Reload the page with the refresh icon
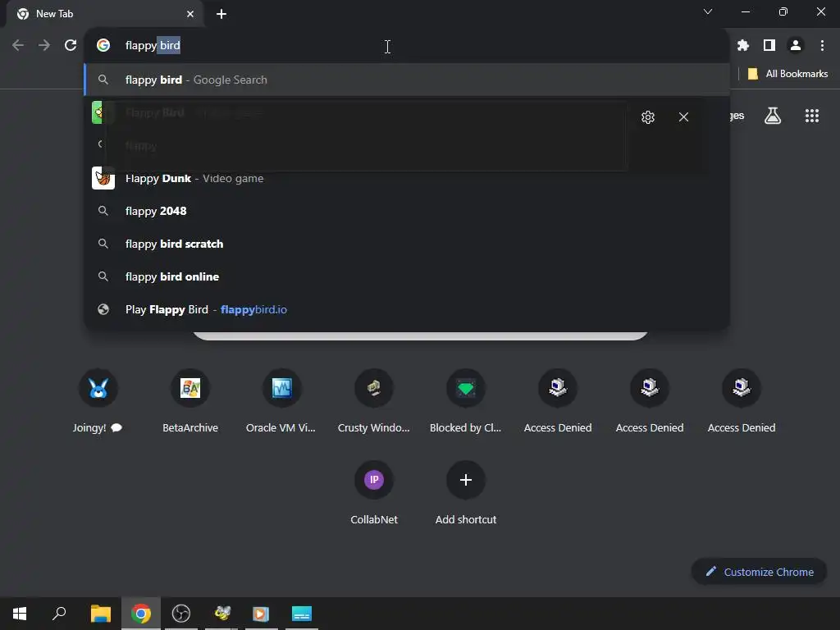The width and height of the screenshot is (840, 630). [71, 46]
